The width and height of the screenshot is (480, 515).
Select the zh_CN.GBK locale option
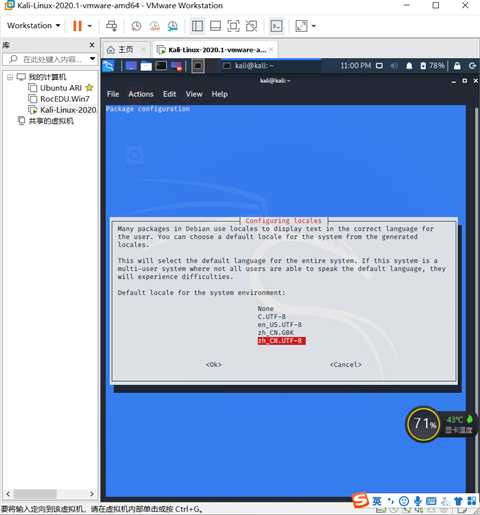click(276, 332)
